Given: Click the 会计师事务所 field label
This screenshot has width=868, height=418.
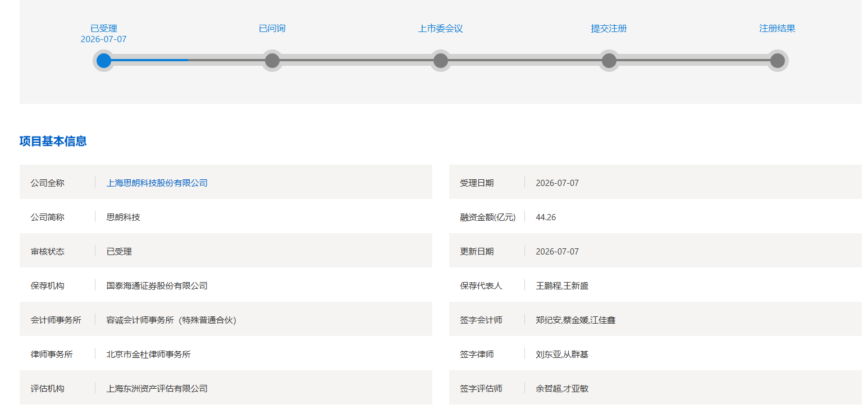Looking at the screenshot, I should point(56,320).
